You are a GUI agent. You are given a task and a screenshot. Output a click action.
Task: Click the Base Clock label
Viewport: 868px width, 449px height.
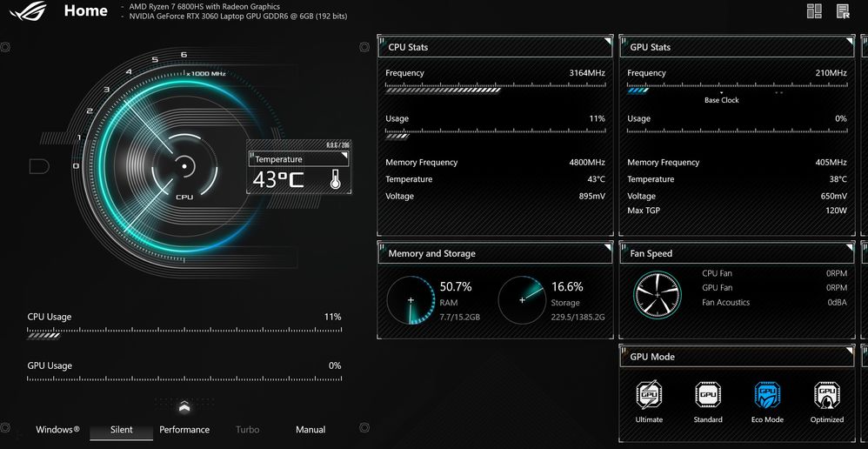click(x=721, y=100)
